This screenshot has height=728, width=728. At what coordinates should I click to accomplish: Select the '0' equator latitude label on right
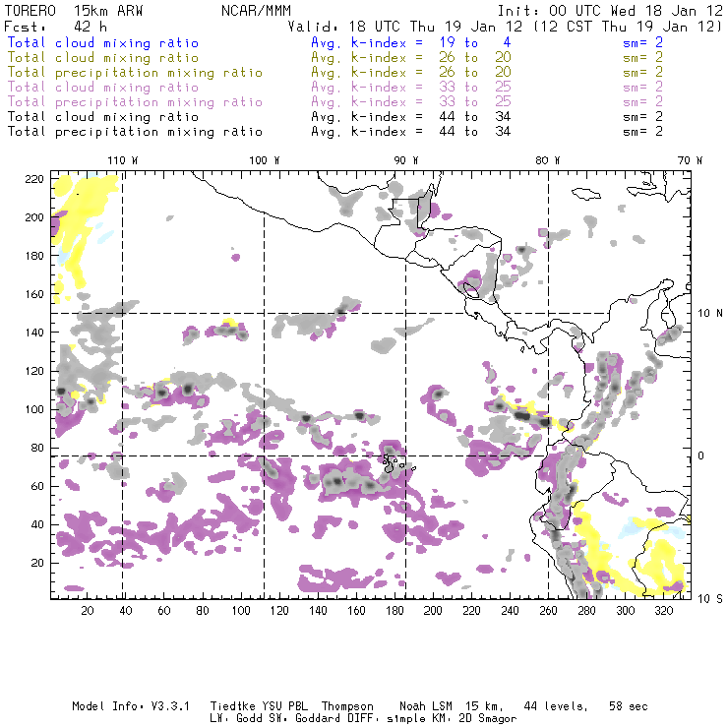tap(701, 455)
